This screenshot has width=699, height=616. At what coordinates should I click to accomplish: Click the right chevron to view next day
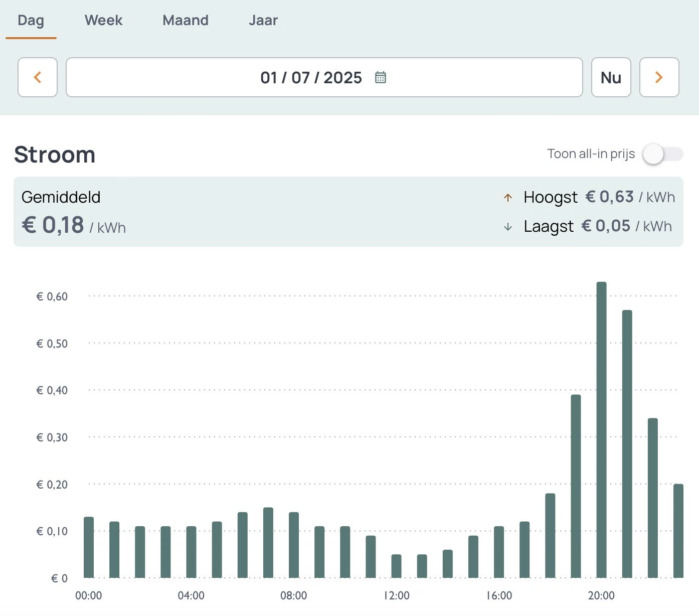(659, 77)
